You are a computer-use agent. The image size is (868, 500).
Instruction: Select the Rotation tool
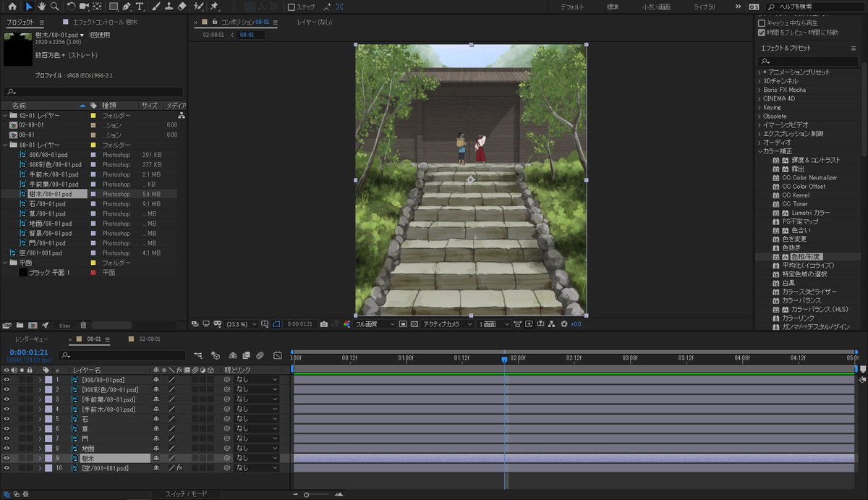(x=72, y=7)
